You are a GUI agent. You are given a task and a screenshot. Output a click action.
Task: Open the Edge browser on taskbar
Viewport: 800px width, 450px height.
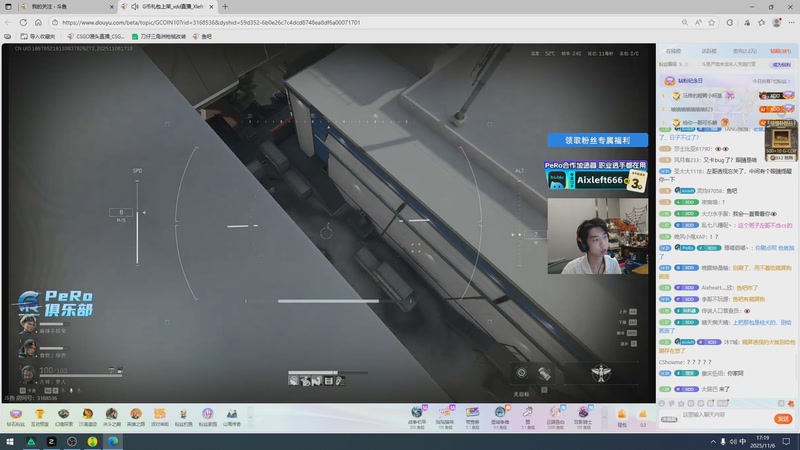click(112, 441)
